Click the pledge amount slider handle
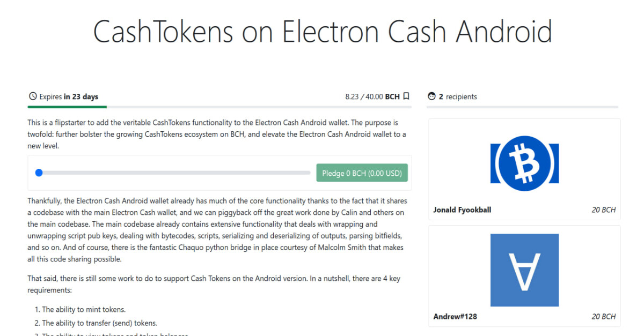 (39, 173)
